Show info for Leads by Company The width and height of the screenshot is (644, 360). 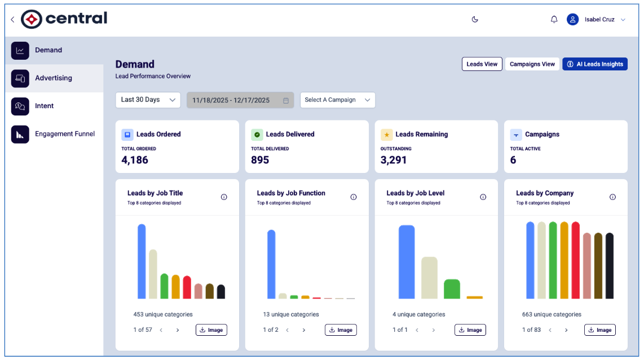612,197
